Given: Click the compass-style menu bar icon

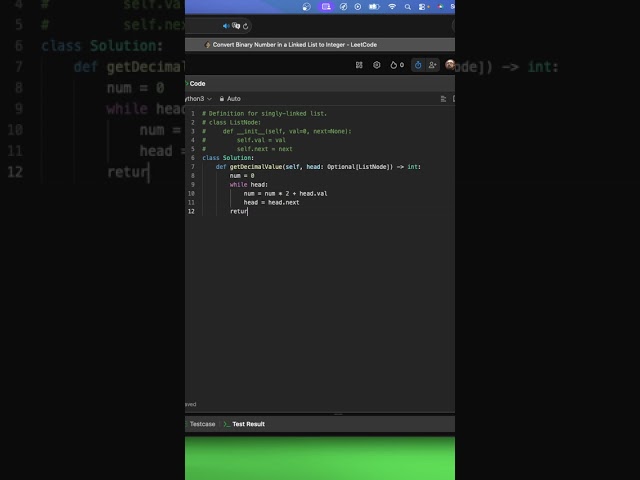Looking at the screenshot, I should [x=343, y=7].
